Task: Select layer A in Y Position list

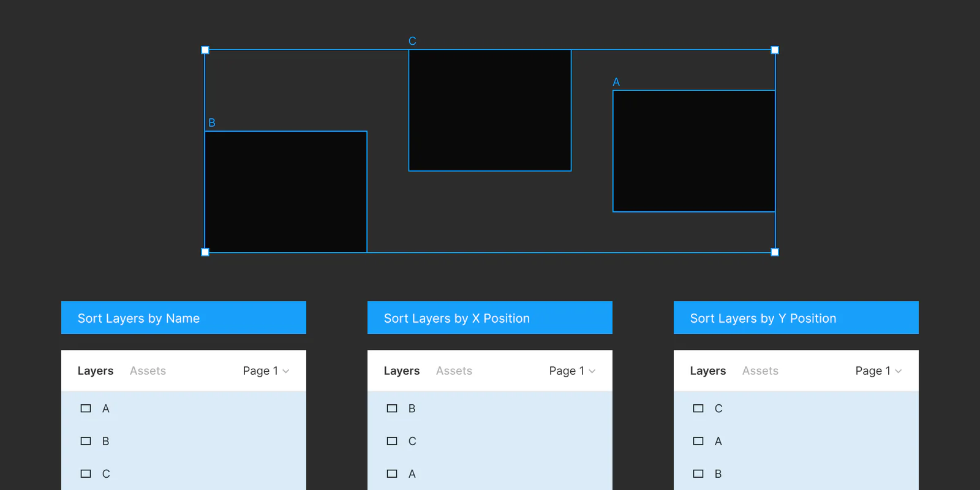Action: tap(796, 441)
